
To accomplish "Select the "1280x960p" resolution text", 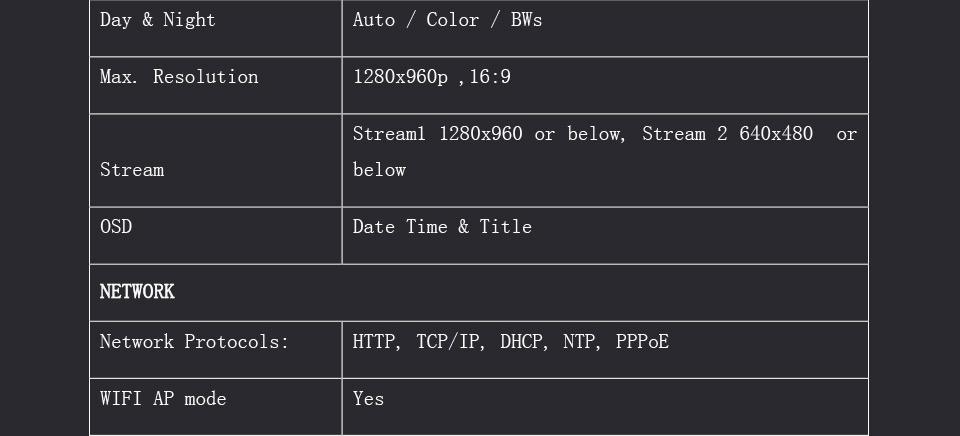I will click(400, 77).
